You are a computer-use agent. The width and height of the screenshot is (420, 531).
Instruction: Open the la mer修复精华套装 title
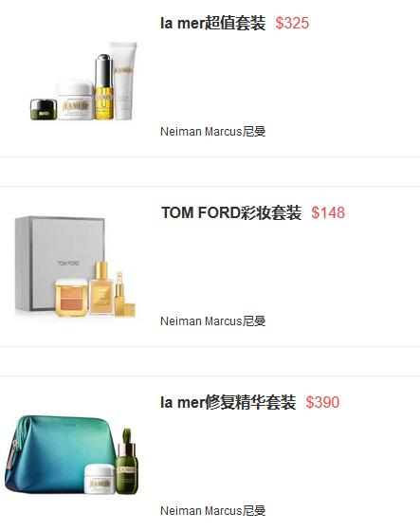click(x=228, y=402)
